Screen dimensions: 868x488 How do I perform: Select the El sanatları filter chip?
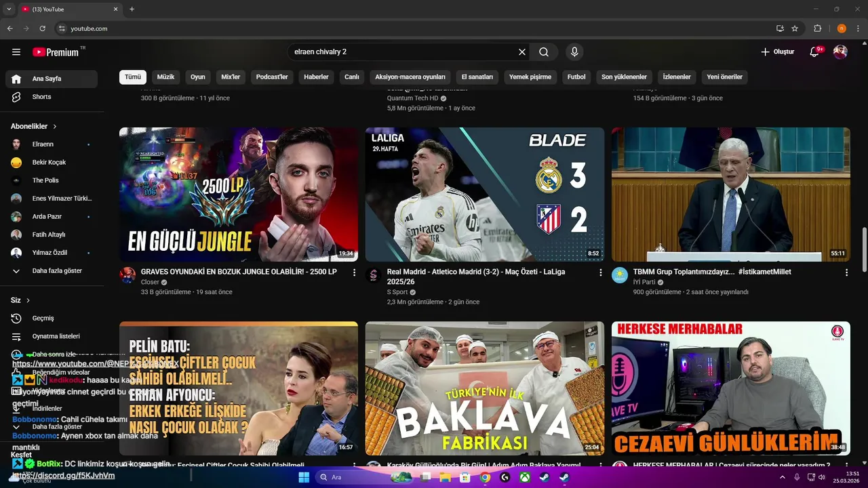tap(477, 77)
